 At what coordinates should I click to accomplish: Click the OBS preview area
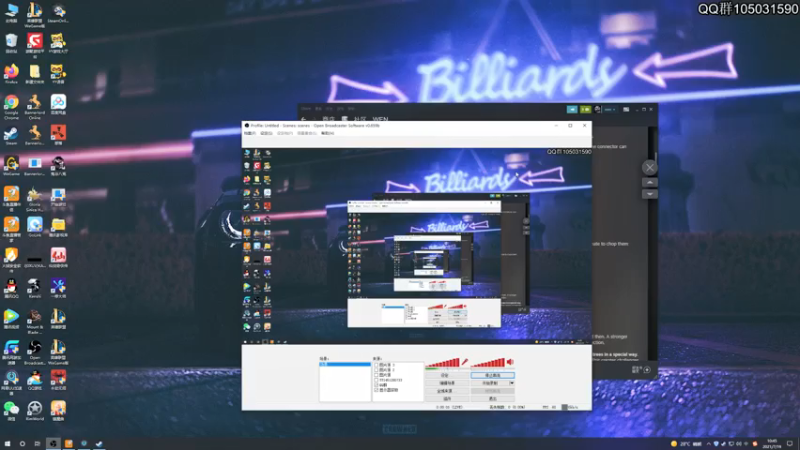pos(416,246)
